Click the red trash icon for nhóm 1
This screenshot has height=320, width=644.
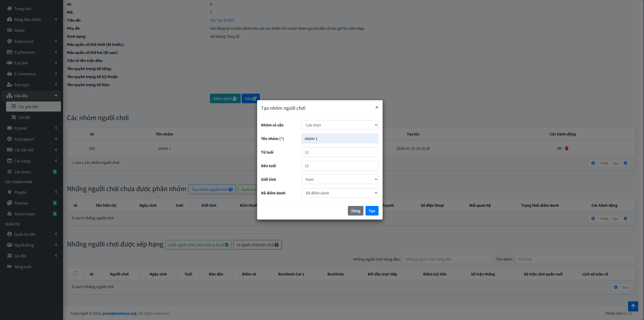(x=567, y=148)
